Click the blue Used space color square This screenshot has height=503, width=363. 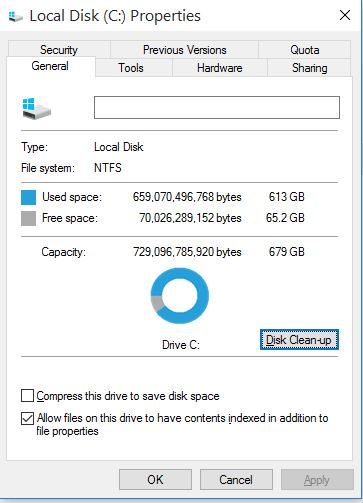click(x=28, y=197)
